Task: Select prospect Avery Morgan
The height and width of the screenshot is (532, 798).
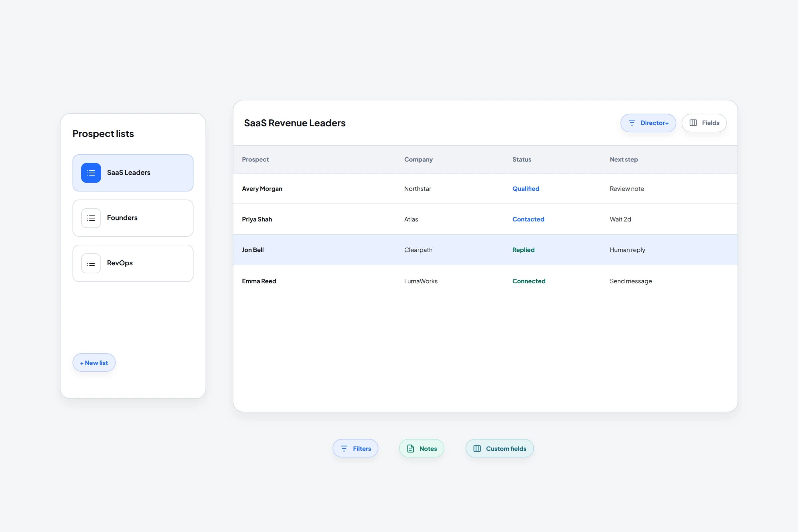Action: click(x=262, y=189)
